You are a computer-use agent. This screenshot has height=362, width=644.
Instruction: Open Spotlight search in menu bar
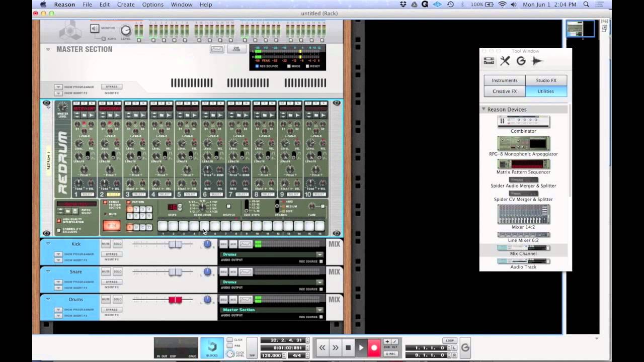[586, 5]
